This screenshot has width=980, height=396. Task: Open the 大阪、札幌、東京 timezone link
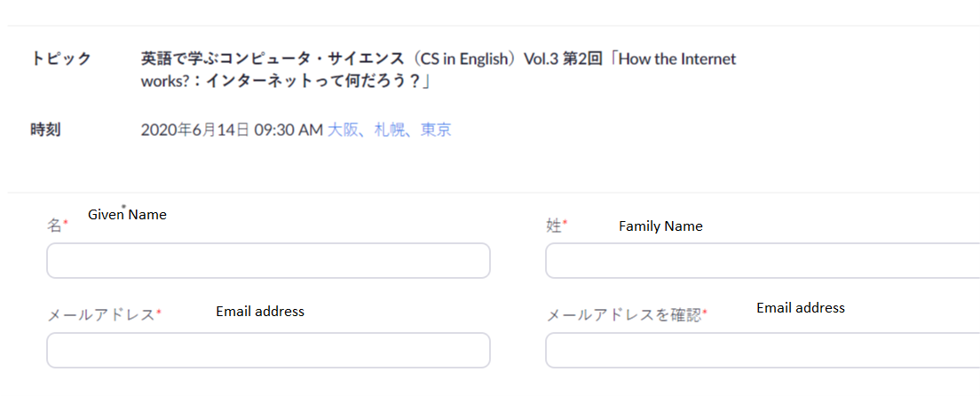coord(389,131)
